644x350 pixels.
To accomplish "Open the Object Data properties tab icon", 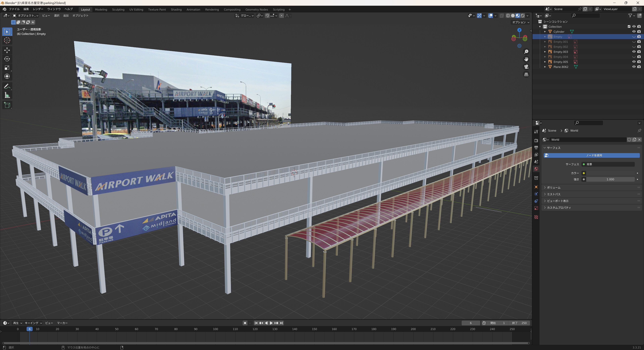I will (x=536, y=208).
